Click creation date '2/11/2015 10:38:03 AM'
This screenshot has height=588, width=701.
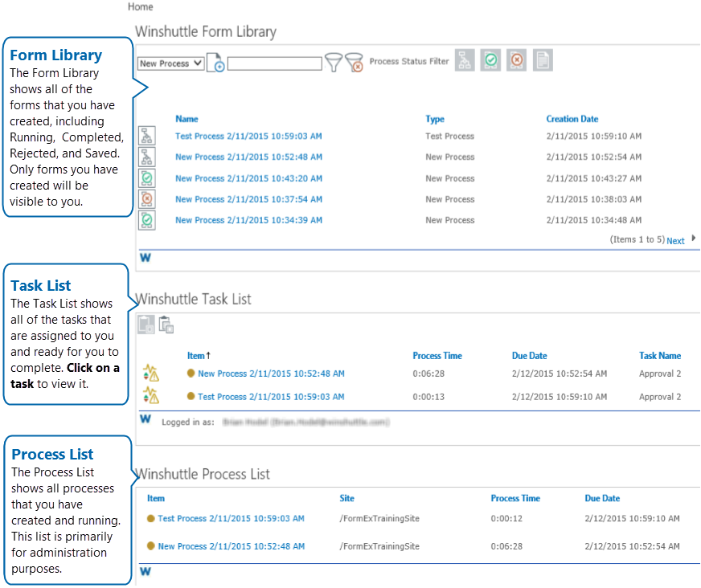pos(594,199)
